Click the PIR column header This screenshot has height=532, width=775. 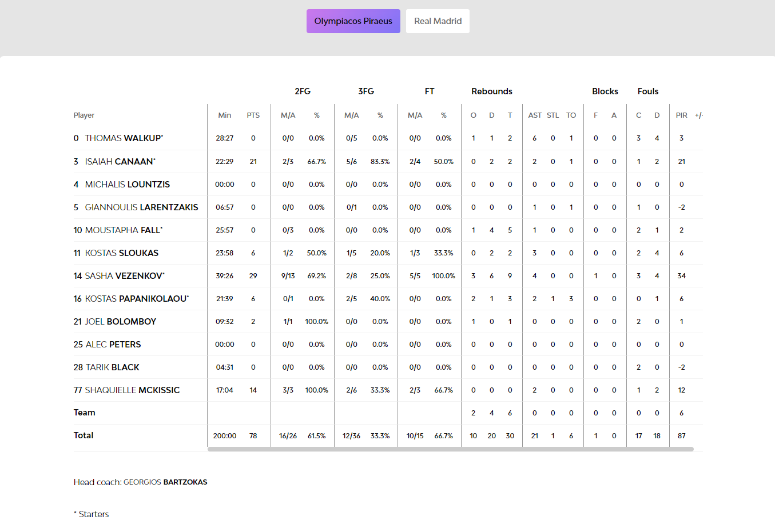click(x=681, y=115)
